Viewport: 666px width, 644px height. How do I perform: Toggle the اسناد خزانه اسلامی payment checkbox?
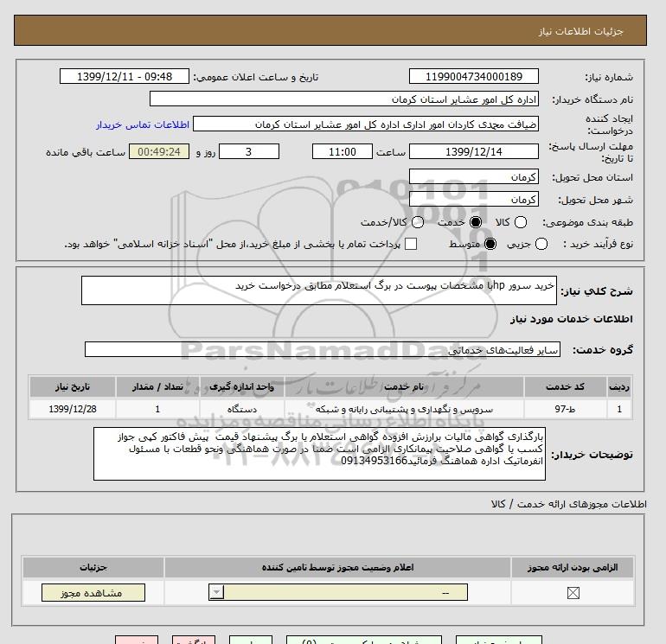[x=411, y=244]
